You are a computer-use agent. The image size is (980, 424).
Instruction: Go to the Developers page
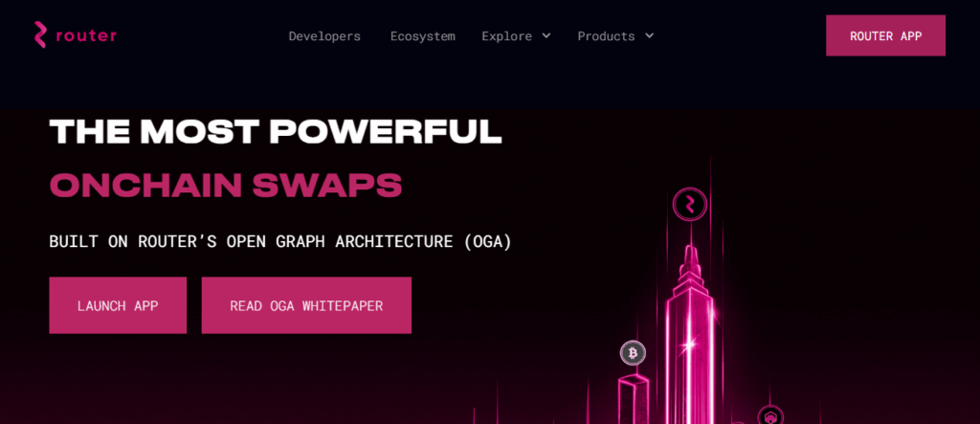tap(324, 35)
